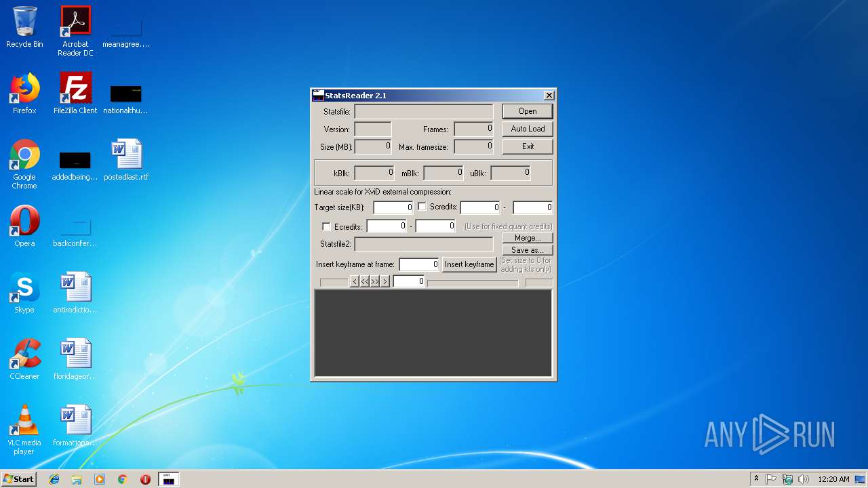Step forward one frame with > button
868x488 pixels.
pos(385,281)
